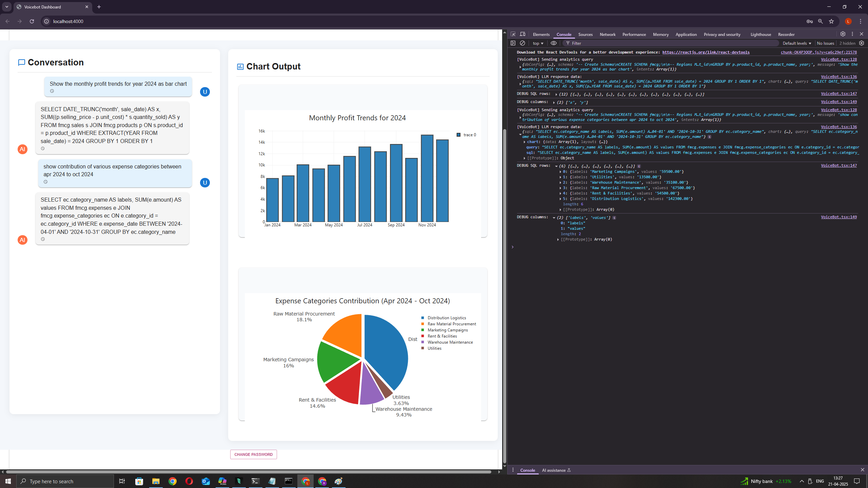The image size is (868, 488).
Task: Click trace 0 blue legend swatch
Action: 459,135
